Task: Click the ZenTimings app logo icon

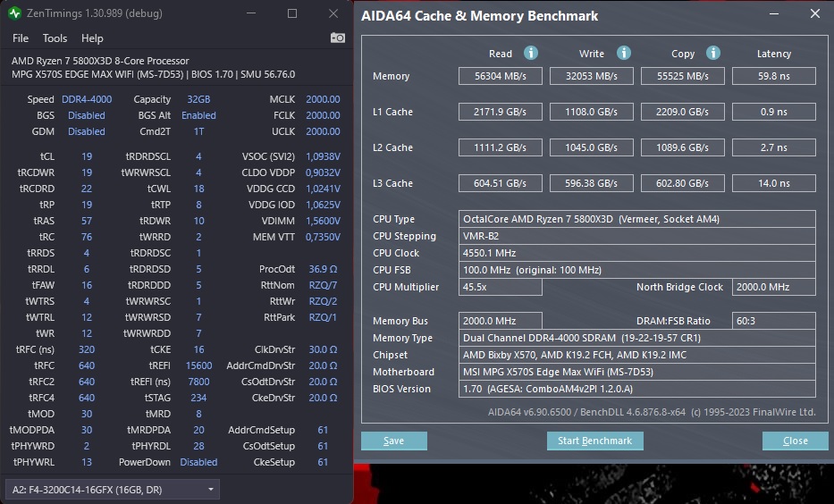Action: click(x=14, y=13)
